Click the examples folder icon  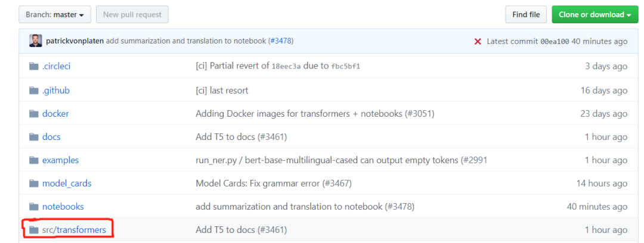[34, 160]
